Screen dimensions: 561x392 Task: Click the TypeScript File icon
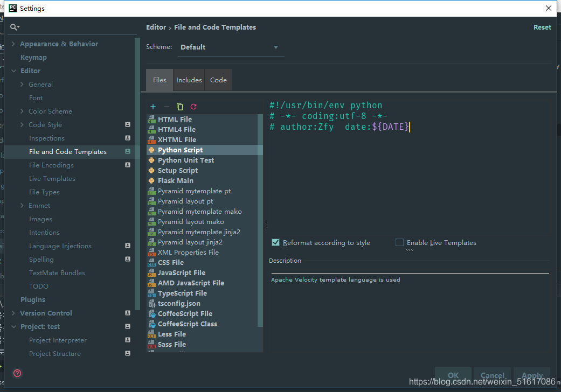151,293
